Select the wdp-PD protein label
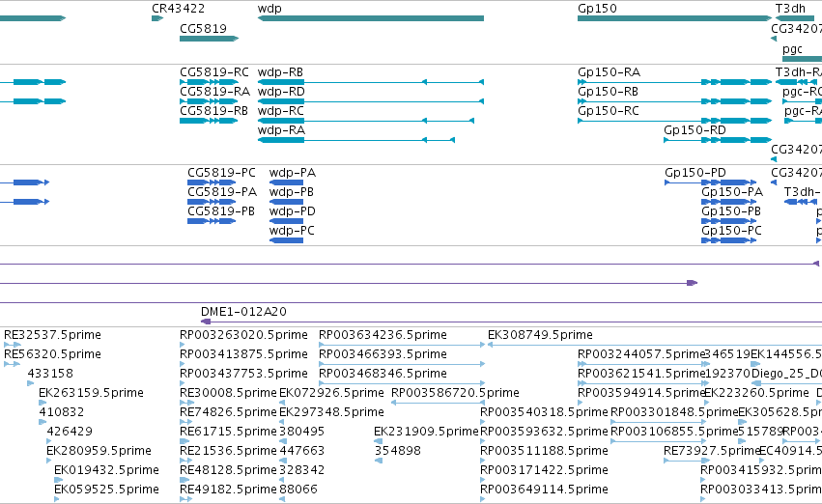 [293, 211]
